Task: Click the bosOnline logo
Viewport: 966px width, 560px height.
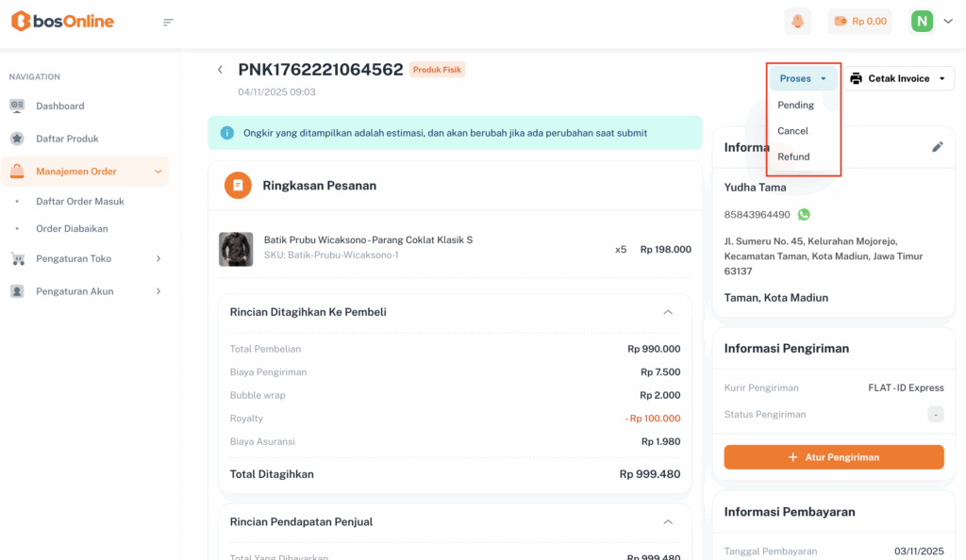Action: pyautogui.click(x=62, y=21)
